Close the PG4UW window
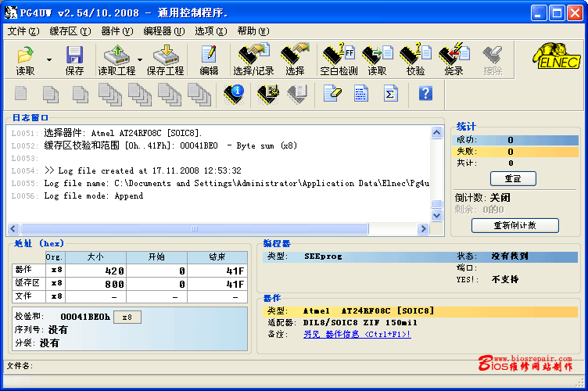This screenshot has width=588, height=391. click(x=575, y=13)
